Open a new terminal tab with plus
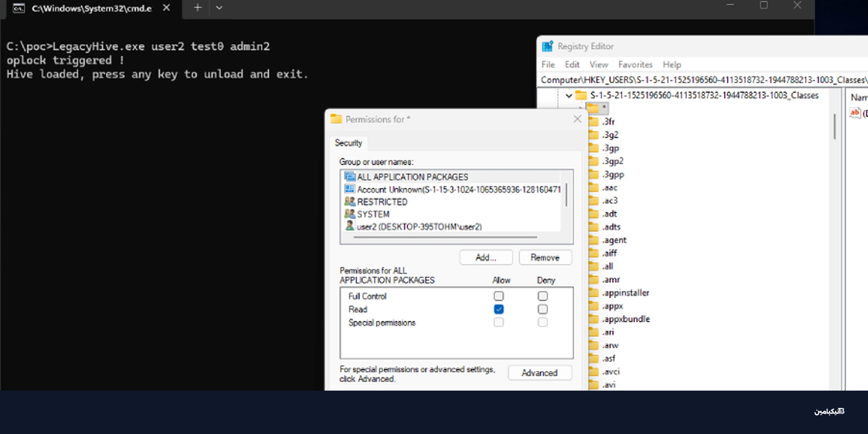The image size is (868, 434). click(x=198, y=8)
